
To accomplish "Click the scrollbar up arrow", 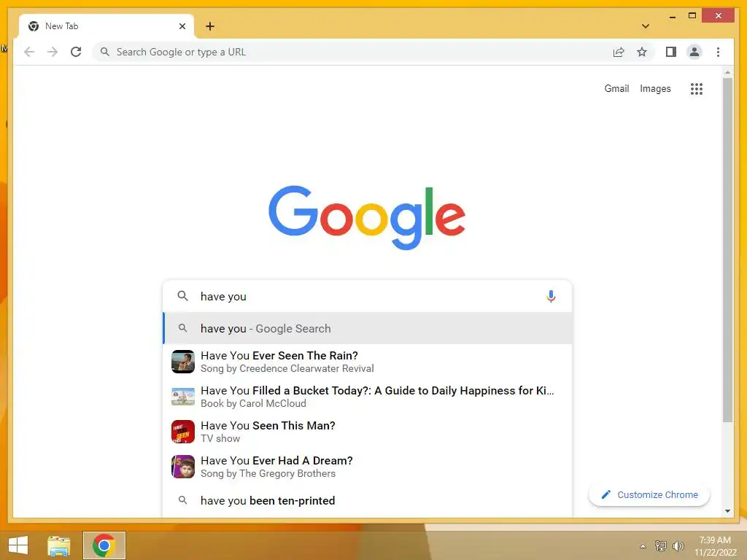I will pos(727,72).
